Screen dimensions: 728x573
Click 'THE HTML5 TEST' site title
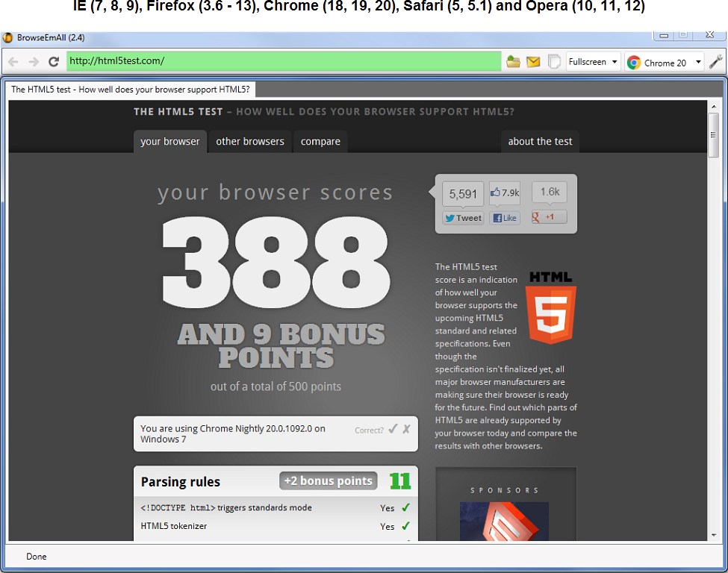(x=178, y=112)
